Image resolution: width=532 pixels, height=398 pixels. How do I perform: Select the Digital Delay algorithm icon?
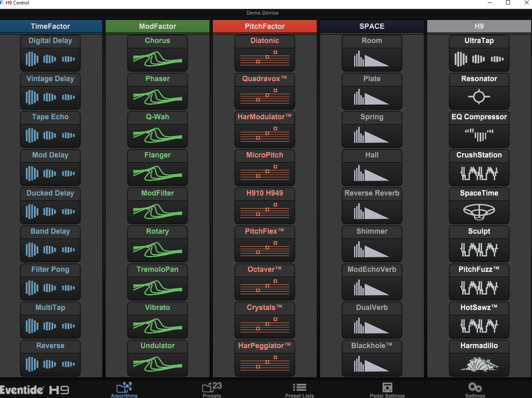tap(50, 59)
